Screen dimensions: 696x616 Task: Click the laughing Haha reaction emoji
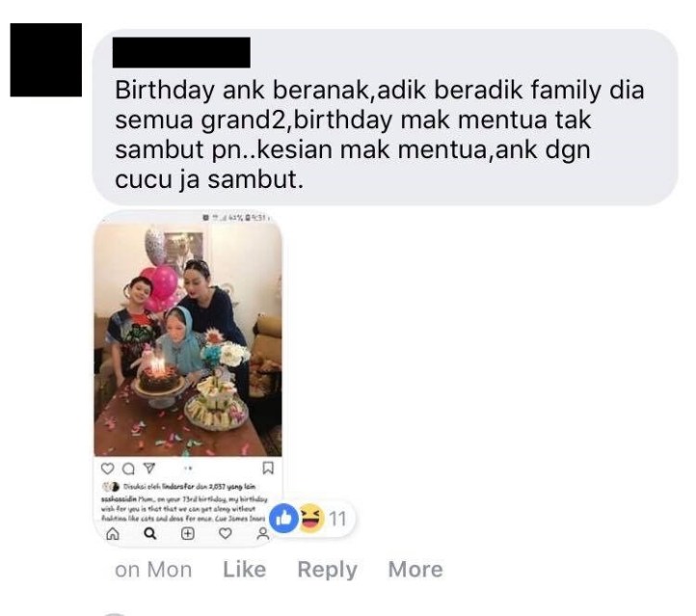pos(311,518)
